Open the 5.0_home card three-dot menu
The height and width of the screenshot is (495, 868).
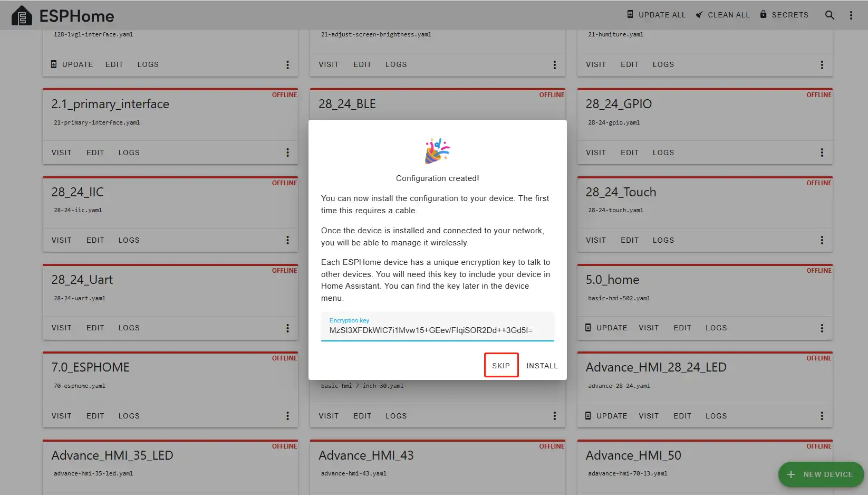click(x=822, y=328)
